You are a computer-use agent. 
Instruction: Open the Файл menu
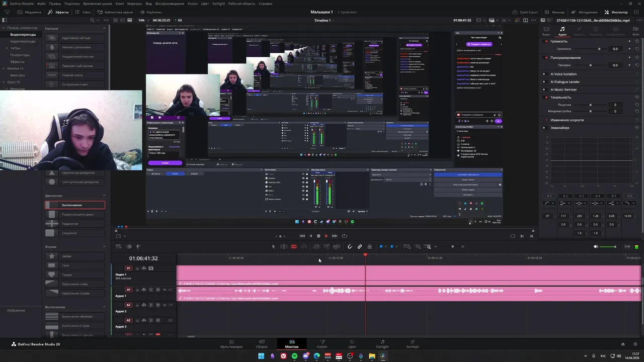[x=41, y=4]
